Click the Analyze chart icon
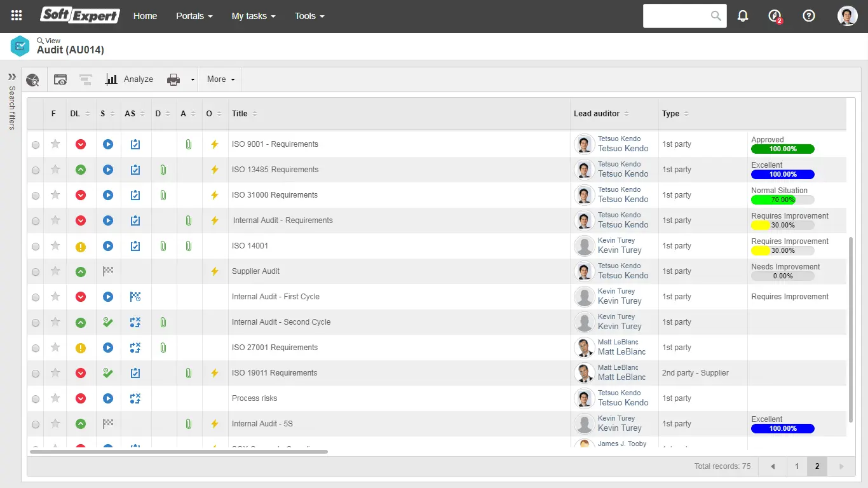 point(112,79)
